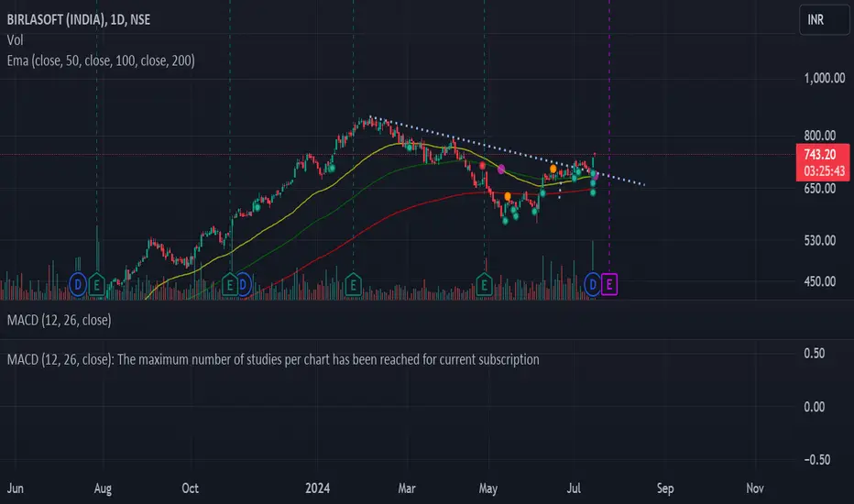Click the 530.00 price axis label

(820, 240)
